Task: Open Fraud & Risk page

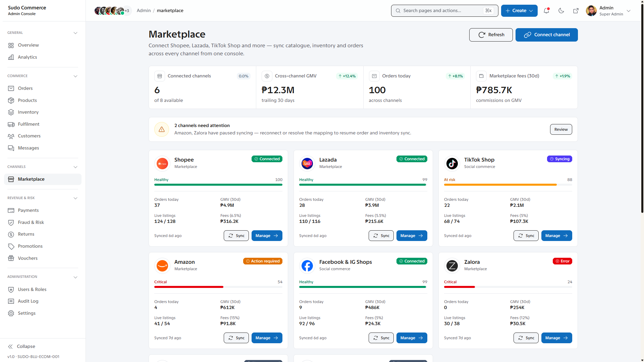Action: (43, 222)
